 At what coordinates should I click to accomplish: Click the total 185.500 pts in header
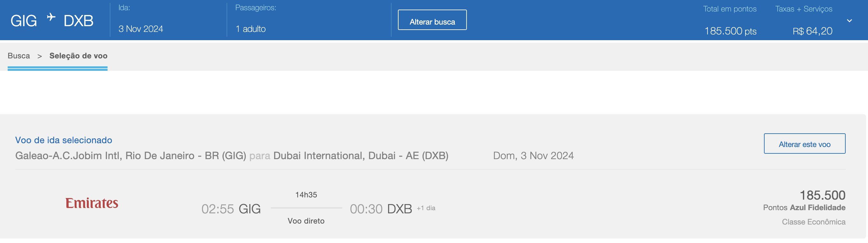730,31
